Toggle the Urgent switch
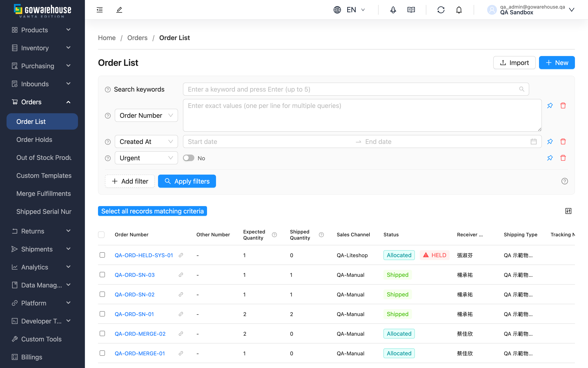The height and width of the screenshot is (368, 588). point(189,158)
